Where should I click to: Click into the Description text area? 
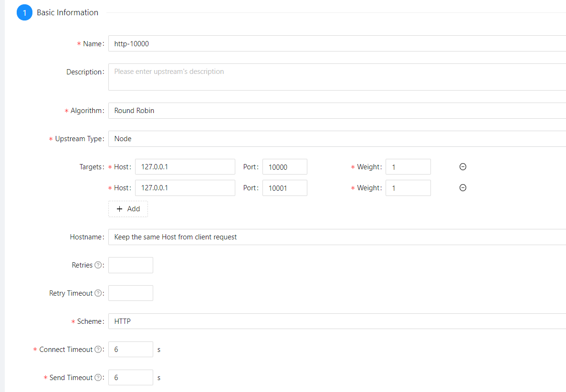pyautogui.click(x=337, y=77)
